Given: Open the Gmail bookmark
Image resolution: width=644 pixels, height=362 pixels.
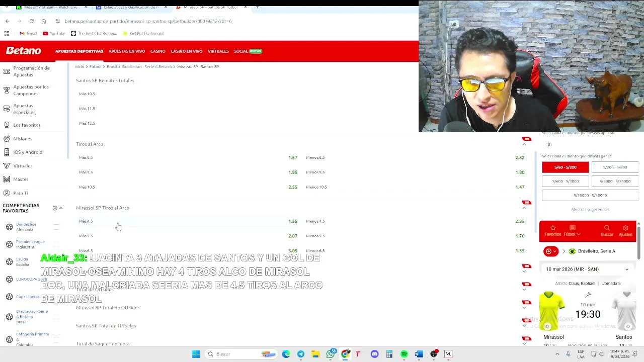Looking at the screenshot, I should coord(28,33).
